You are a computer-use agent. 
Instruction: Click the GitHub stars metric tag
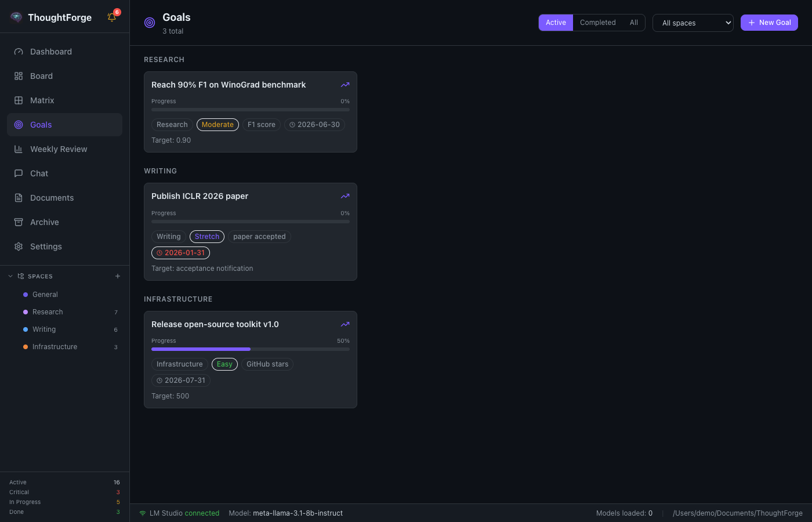tap(267, 364)
